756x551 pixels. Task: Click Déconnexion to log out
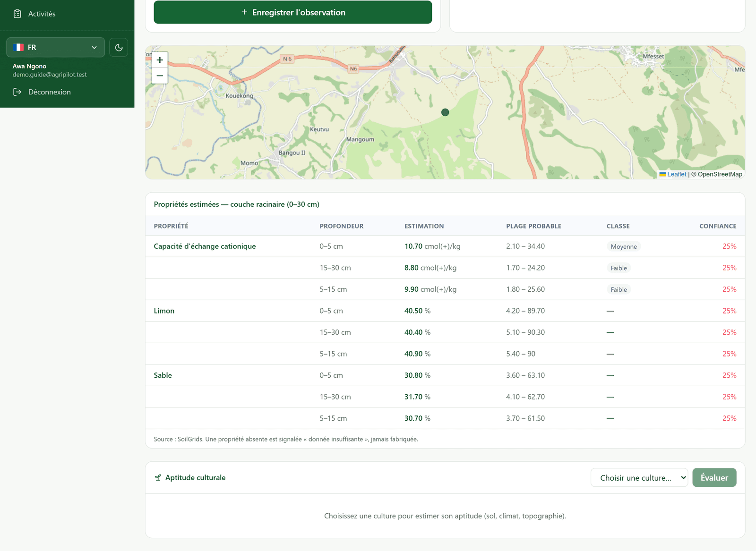pyautogui.click(x=50, y=92)
